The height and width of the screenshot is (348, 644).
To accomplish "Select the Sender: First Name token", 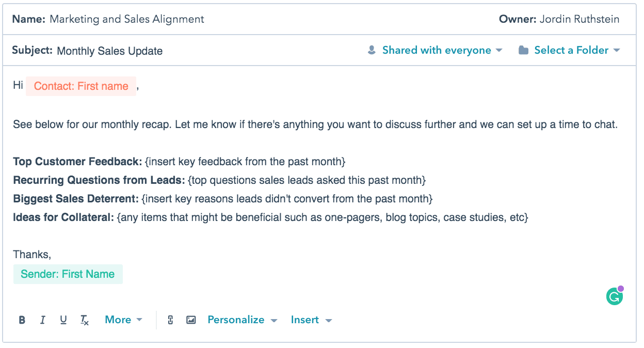I will tap(68, 274).
